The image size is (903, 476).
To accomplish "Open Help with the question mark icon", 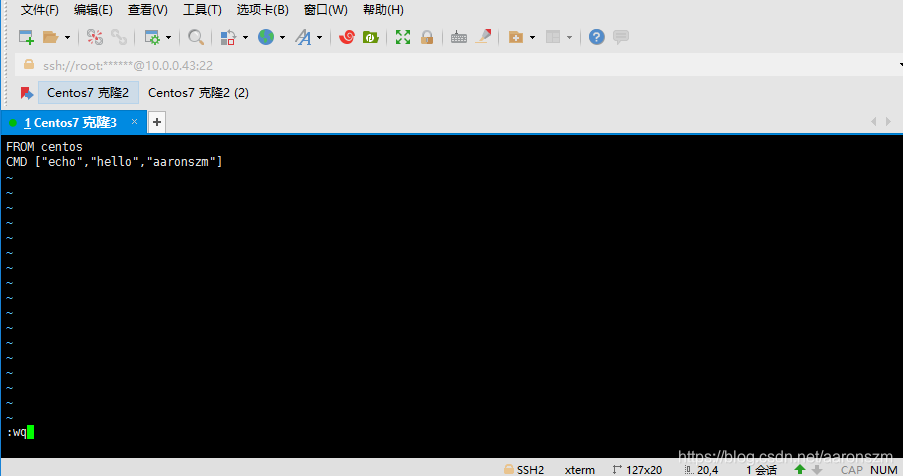I will pyautogui.click(x=597, y=37).
